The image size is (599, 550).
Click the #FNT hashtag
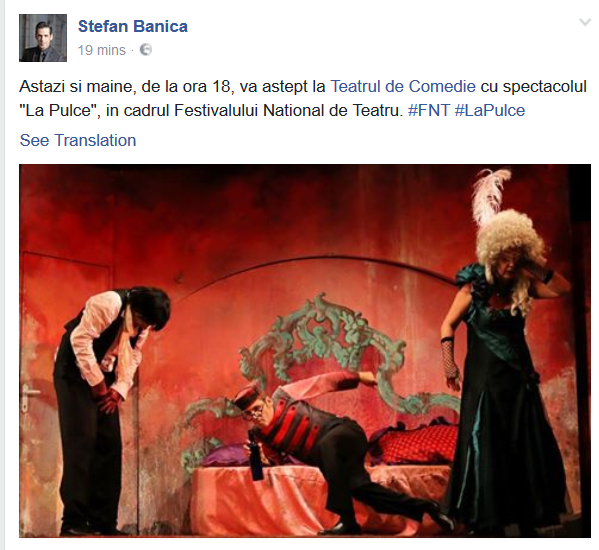(x=429, y=110)
